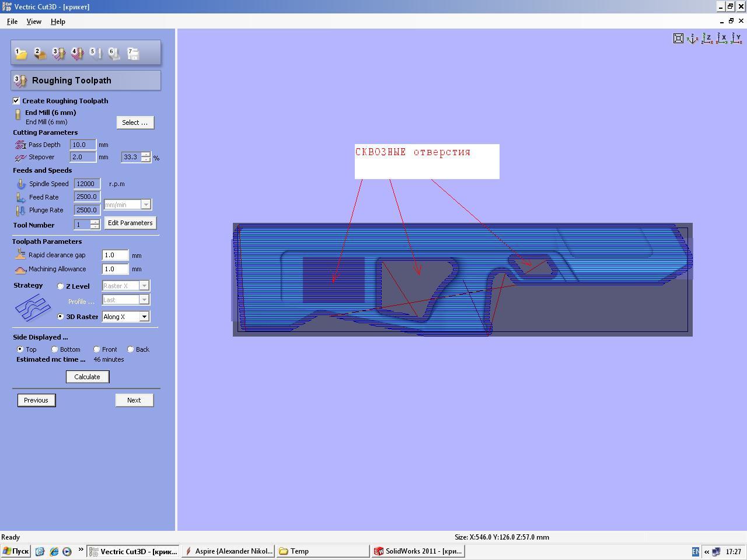Click Edit Parameters button

tap(130, 223)
